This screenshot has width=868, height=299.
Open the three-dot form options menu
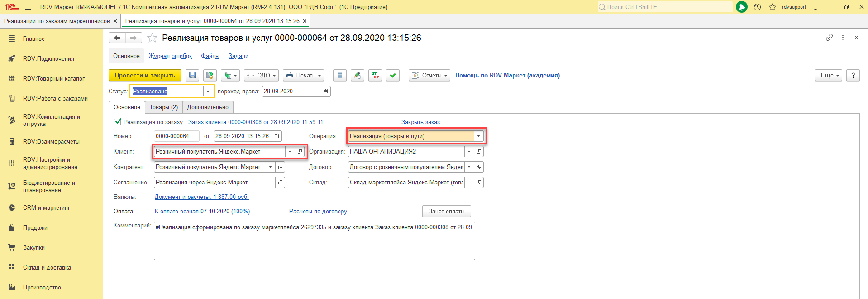pyautogui.click(x=843, y=38)
